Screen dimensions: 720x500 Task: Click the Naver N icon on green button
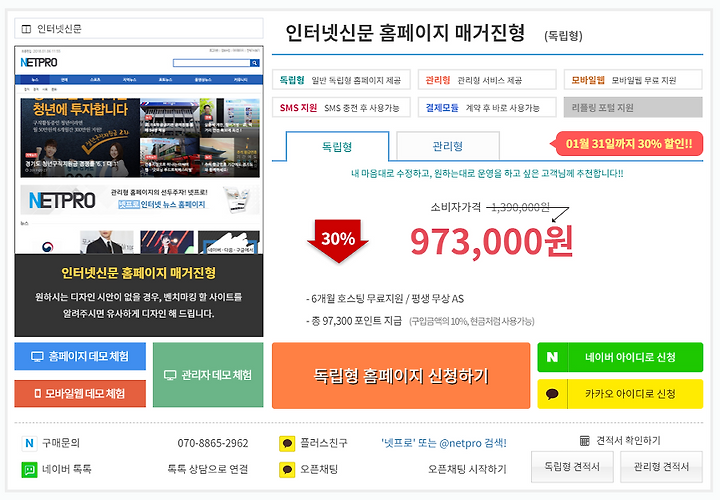coord(552,357)
